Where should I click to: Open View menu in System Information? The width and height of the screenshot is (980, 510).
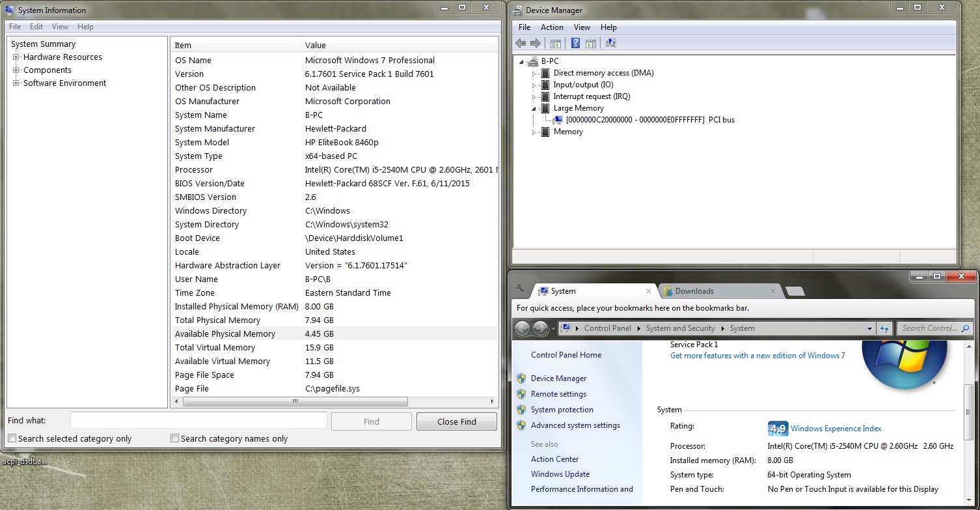point(60,27)
